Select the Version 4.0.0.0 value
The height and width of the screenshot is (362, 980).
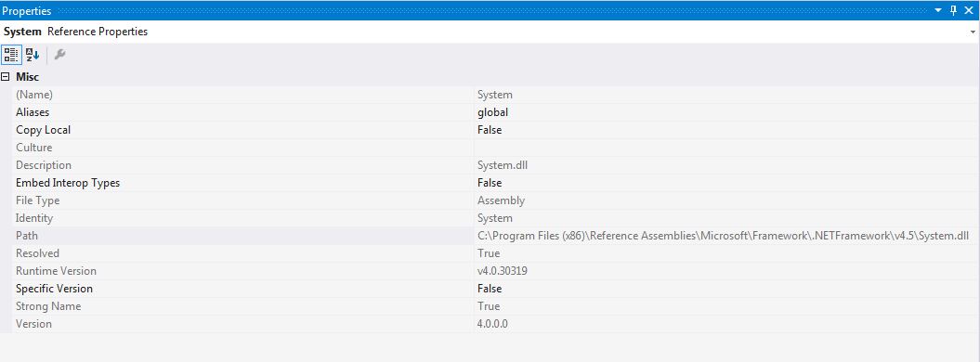point(492,324)
